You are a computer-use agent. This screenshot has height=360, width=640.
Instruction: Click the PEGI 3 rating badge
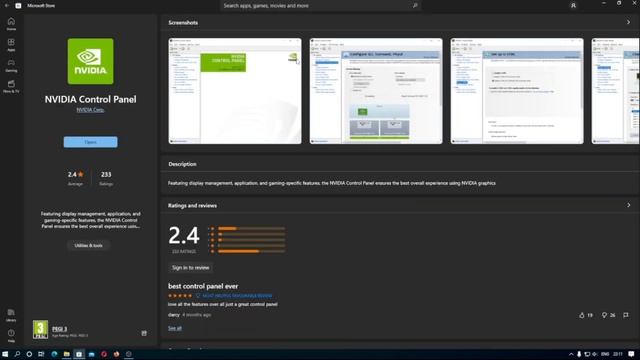pos(40,330)
